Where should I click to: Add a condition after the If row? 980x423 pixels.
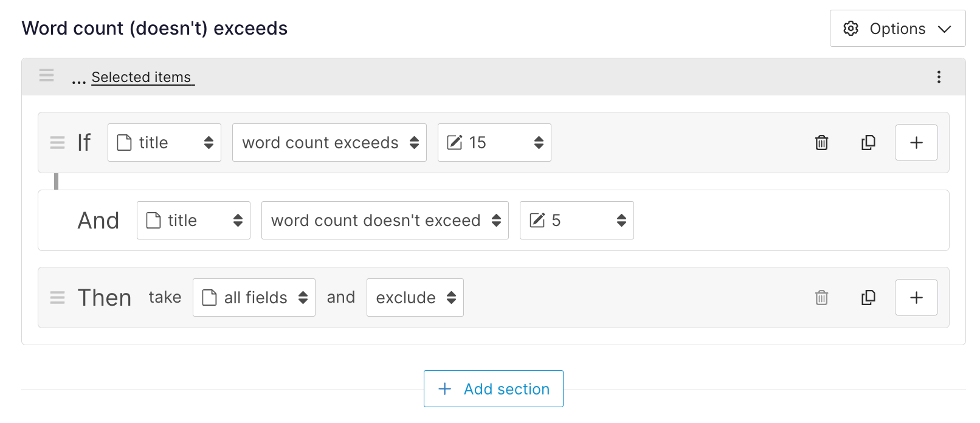(x=916, y=143)
